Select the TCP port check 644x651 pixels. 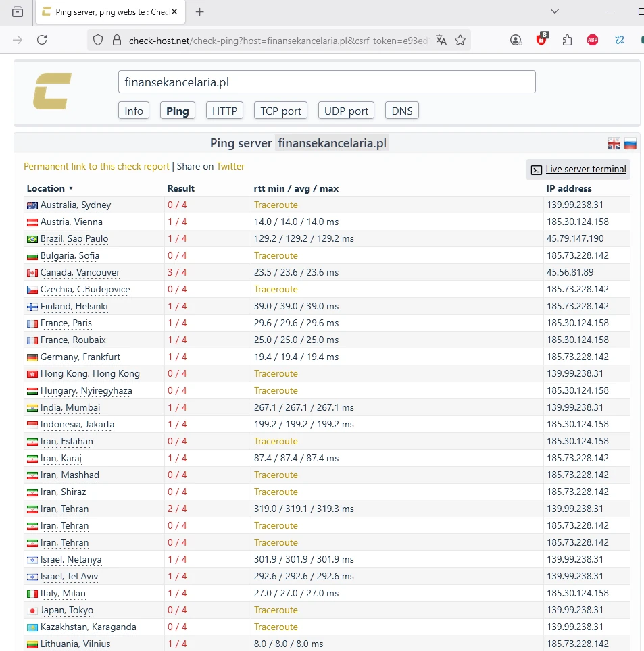pos(280,111)
